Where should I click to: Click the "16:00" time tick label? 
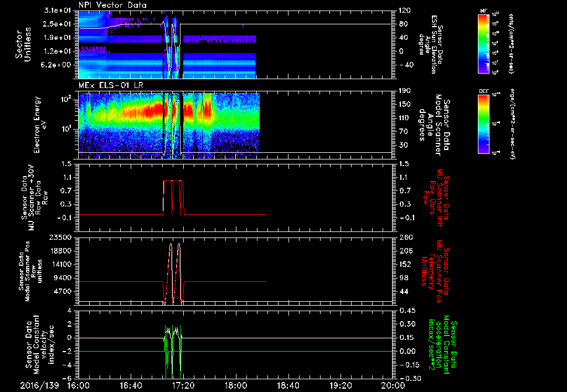pos(79,385)
